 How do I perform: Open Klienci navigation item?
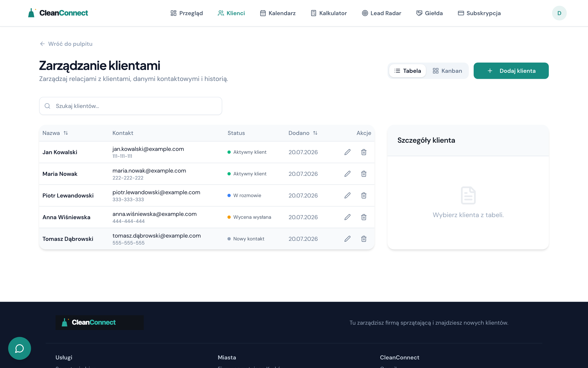click(x=231, y=13)
